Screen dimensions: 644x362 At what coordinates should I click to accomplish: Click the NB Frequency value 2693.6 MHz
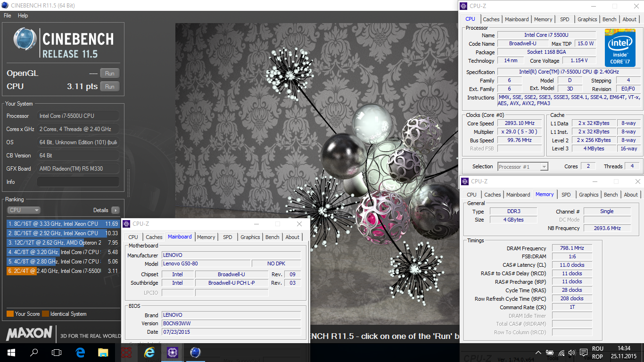607,228
